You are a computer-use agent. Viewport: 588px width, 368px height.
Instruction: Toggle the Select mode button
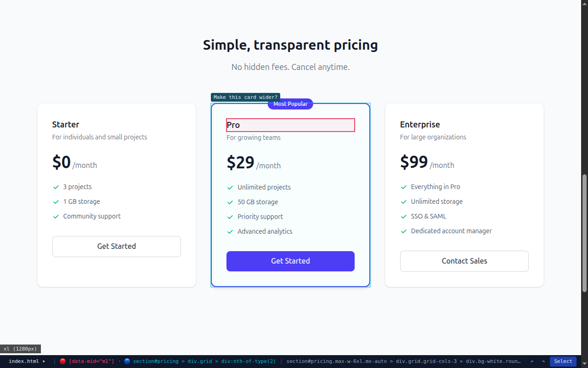[563, 362]
